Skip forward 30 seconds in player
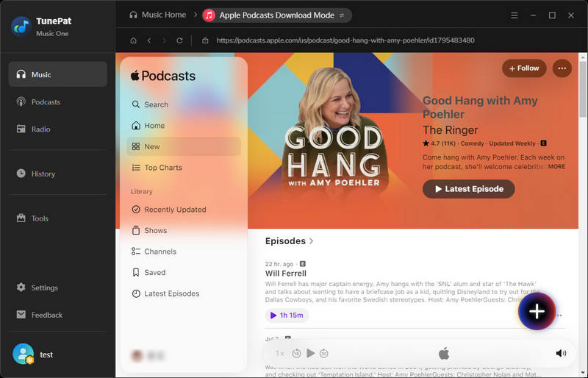Screen dimensions: 588x378 click(x=324, y=353)
